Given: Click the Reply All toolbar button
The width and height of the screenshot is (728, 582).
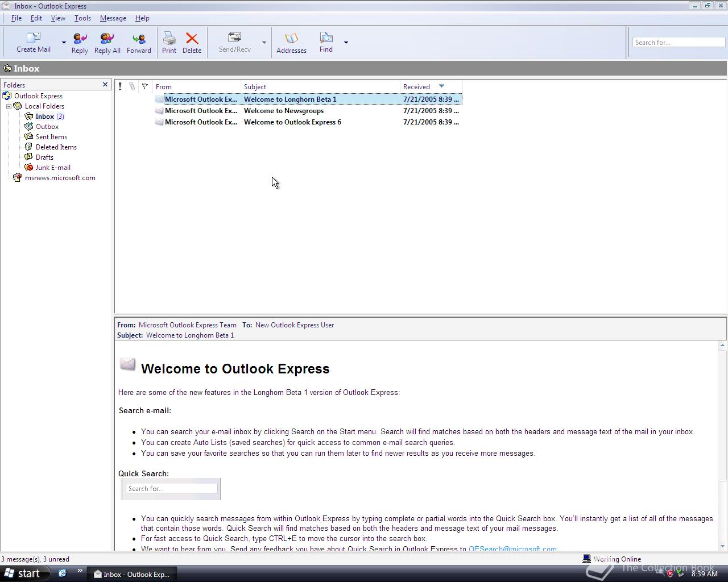Looking at the screenshot, I should (x=107, y=43).
